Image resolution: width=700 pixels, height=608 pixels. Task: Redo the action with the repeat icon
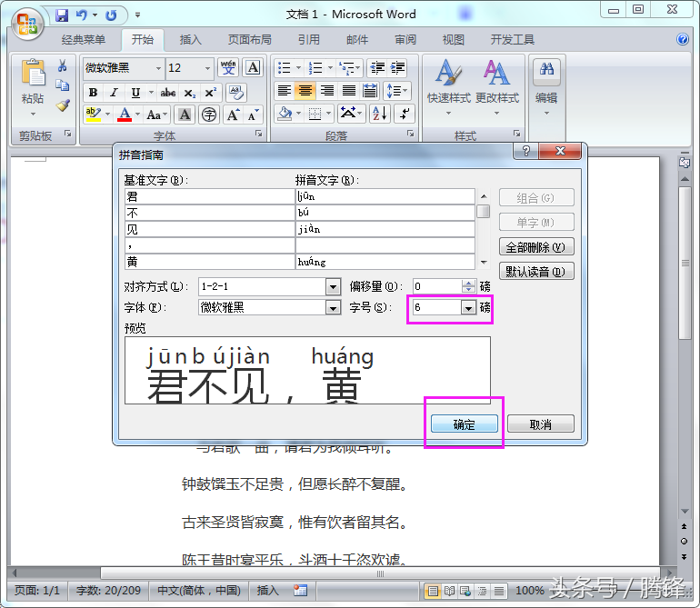click(x=111, y=15)
